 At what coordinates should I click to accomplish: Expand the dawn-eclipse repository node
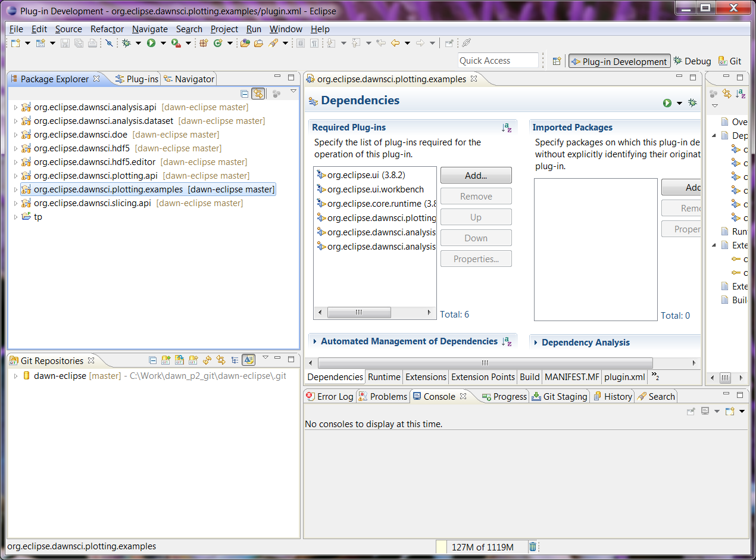[x=15, y=376]
